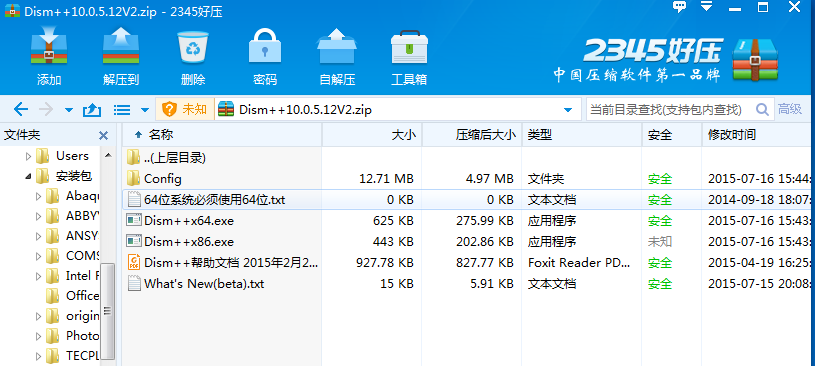Click the up-one-level folder icon

91,110
